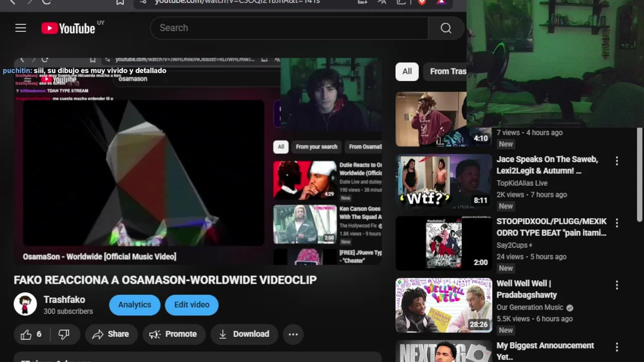Open Trashfako channel avatar
Screen dimensions: 644x362
point(25,304)
